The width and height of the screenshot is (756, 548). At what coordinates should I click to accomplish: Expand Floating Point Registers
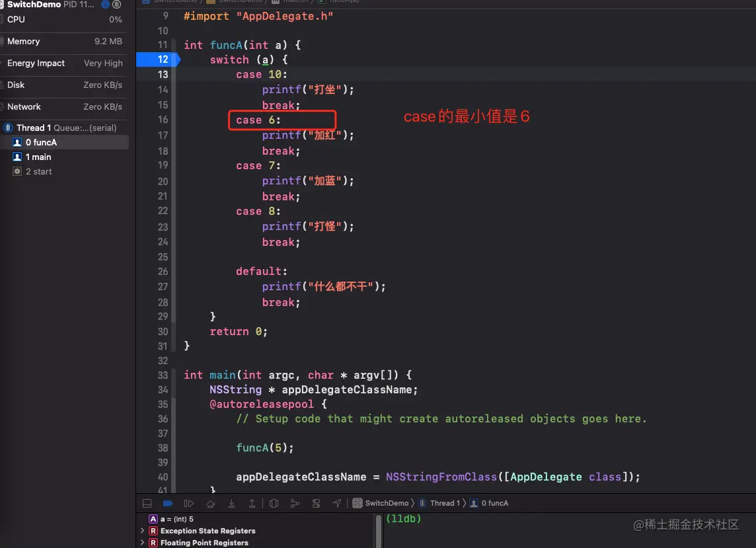(143, 542)
